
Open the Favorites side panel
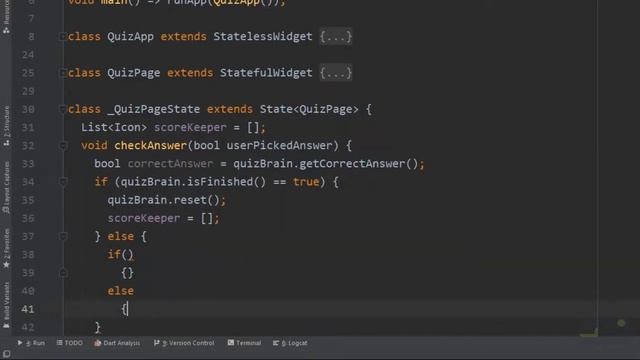6,248
